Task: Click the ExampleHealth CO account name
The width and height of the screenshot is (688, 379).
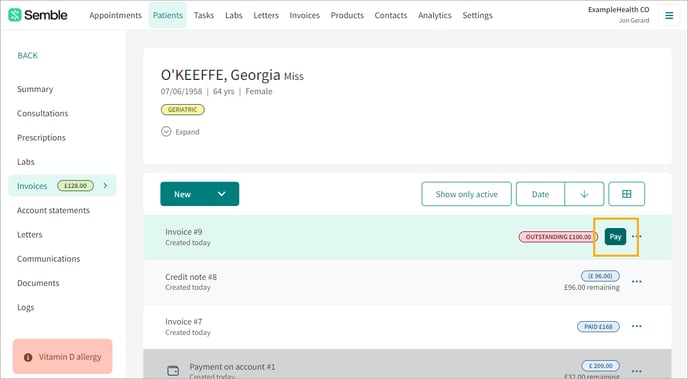Action: [x=619, y=10]
